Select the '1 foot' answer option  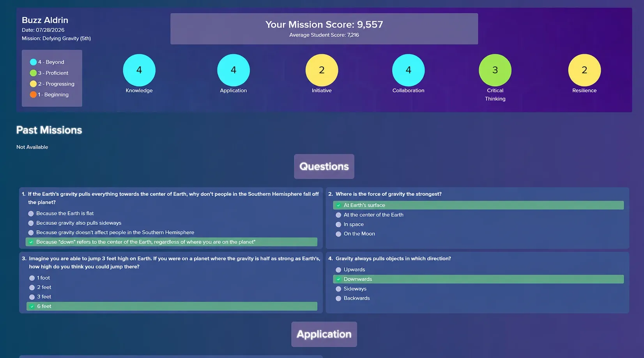pos(32,278)
